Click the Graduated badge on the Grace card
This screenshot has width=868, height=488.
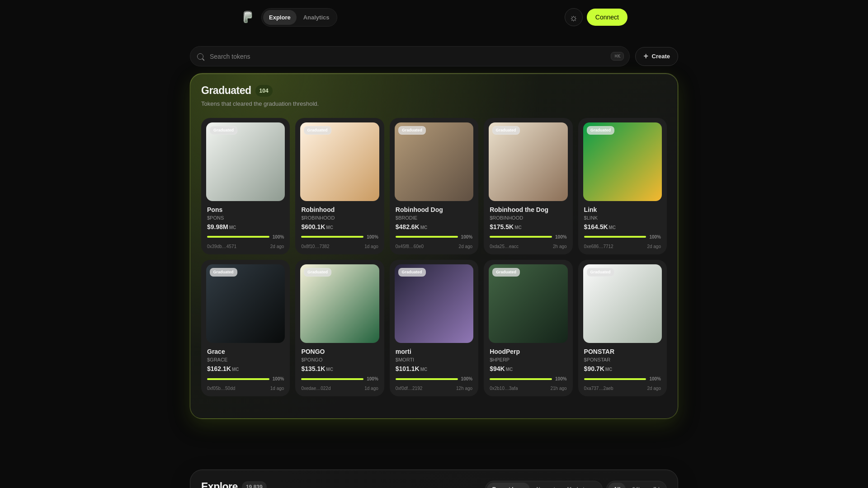[223, 272]
